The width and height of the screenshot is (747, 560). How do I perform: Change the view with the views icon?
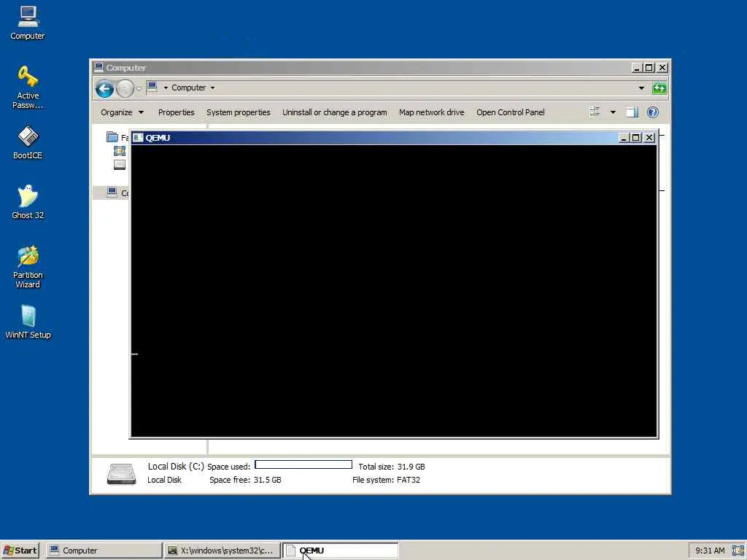pyautogui.click(x=595, y=112)
